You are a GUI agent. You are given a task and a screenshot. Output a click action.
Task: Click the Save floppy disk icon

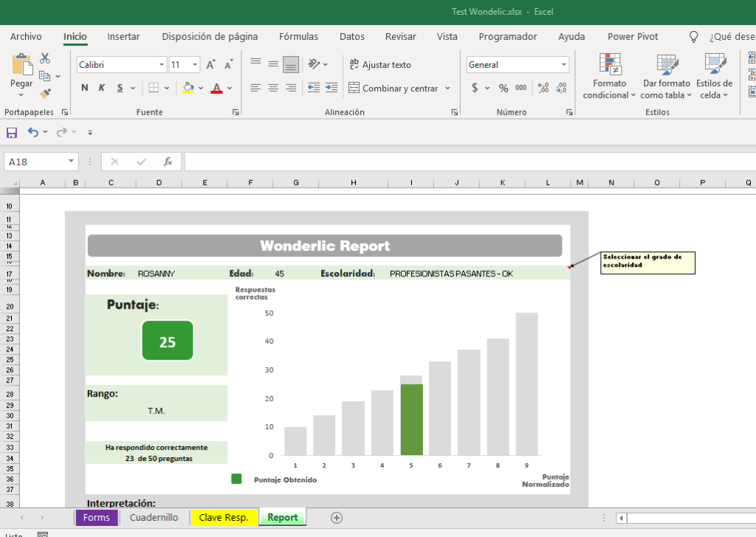tap(12, 132)
